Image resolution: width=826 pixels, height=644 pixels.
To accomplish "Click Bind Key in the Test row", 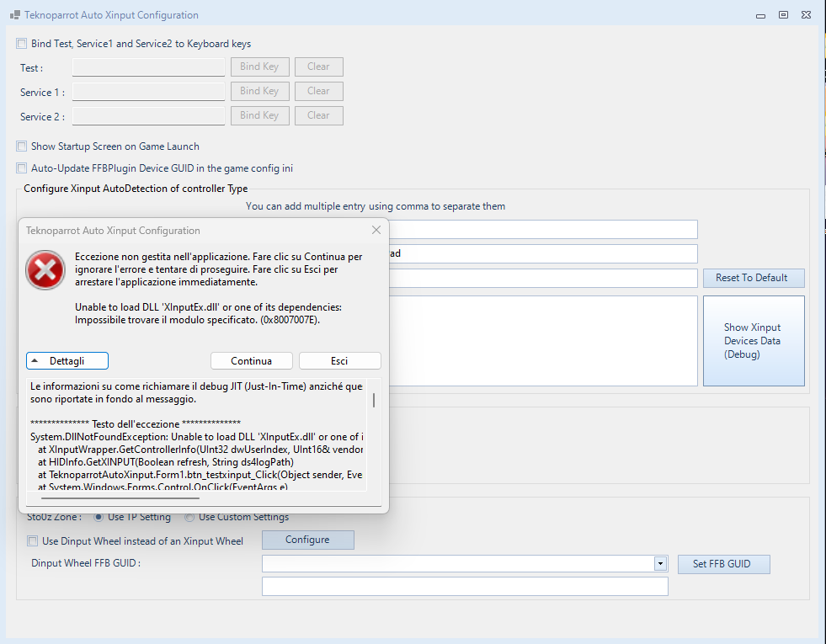I will 259,67.
